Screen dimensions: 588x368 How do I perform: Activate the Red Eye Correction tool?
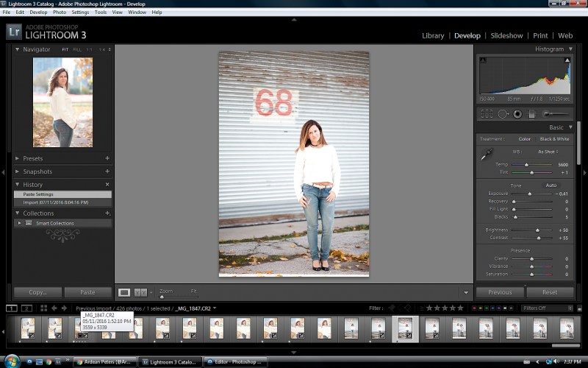pyautogui.click(x=517, y=114)
